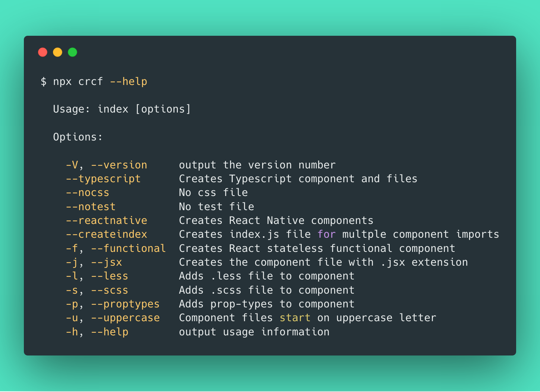This screenshot has height=392, width=540.
Task: Click the -V, --version option
Action: pos(106,165)
